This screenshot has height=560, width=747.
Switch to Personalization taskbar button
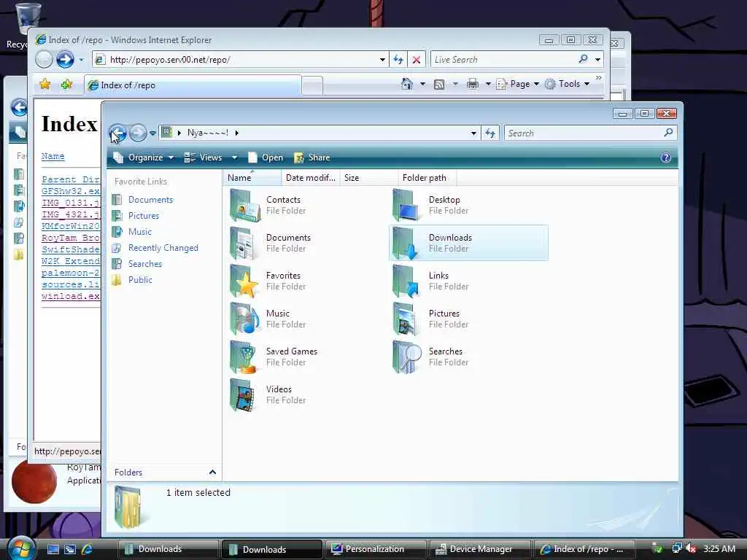pos(374,549)
